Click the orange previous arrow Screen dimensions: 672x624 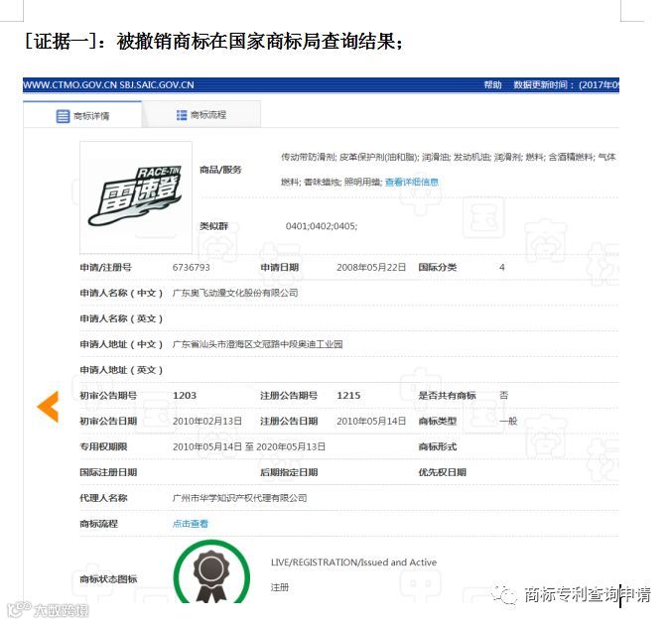pos(48,407)
